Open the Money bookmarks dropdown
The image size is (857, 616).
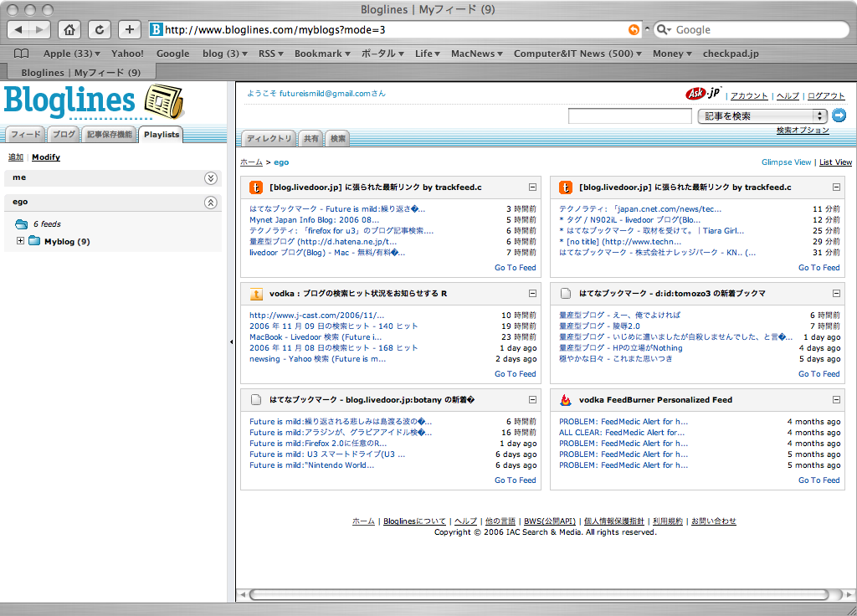click(x=672, y=54)
